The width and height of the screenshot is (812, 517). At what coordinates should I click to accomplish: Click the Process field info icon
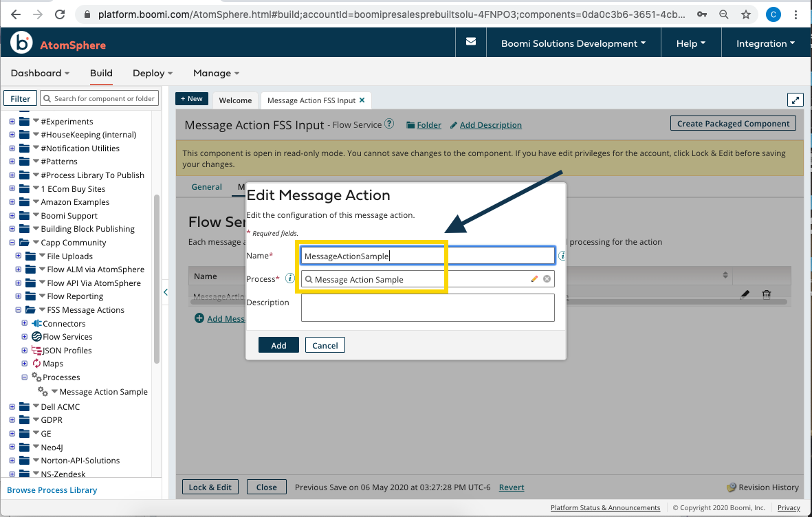point(290,278)
